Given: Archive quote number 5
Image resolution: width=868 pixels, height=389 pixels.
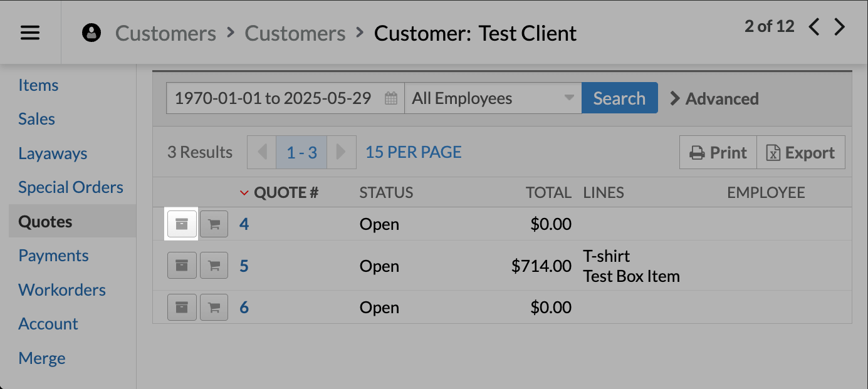Looking at the screenshot, I should tap(182, 266).
